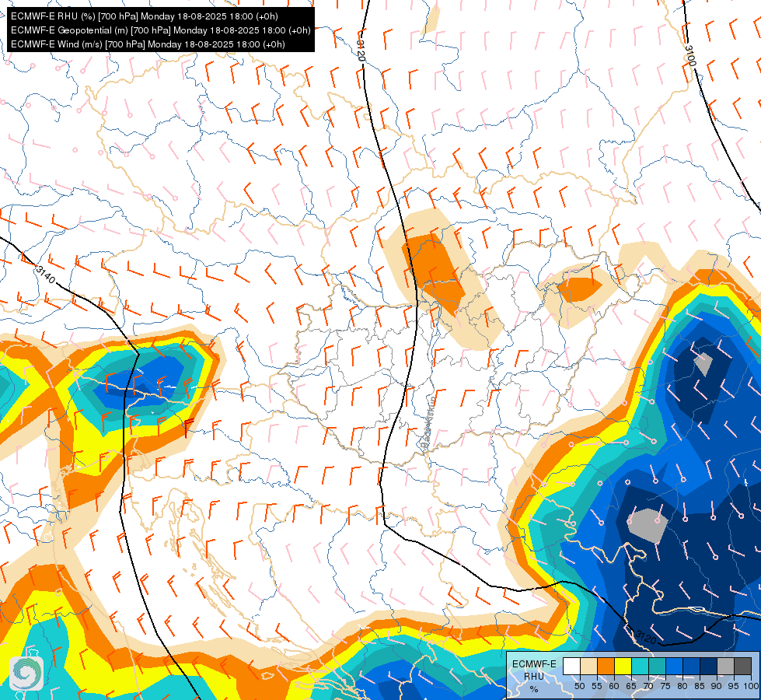Click the legend value 60

pos(614,686)
